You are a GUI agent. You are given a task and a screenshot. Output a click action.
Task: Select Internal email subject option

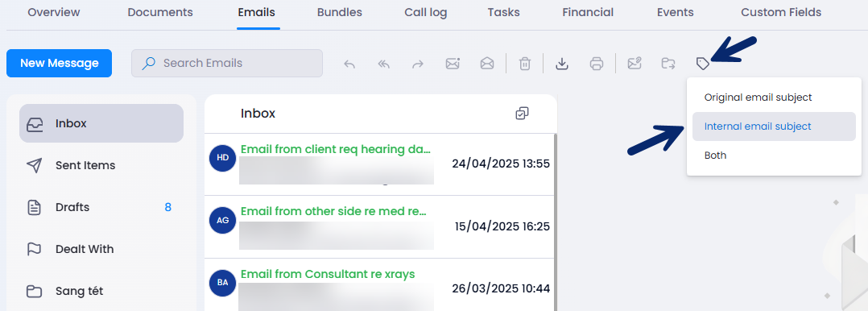[x=774, y=126]
